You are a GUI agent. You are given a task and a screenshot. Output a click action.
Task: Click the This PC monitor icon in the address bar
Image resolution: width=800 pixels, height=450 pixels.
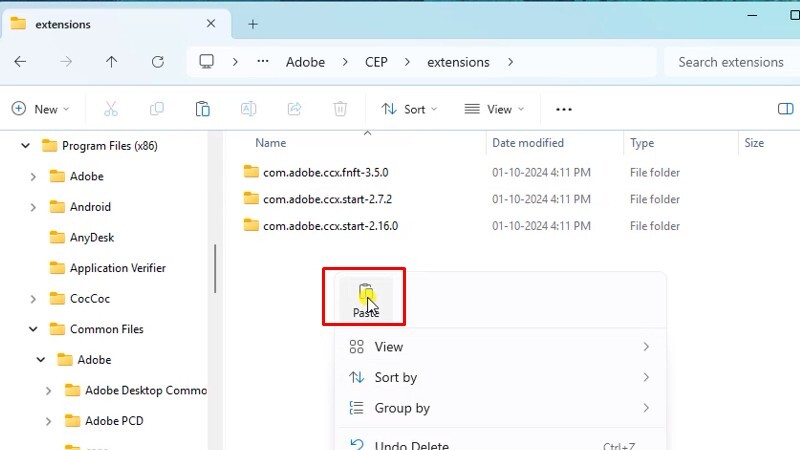point(206,62)
